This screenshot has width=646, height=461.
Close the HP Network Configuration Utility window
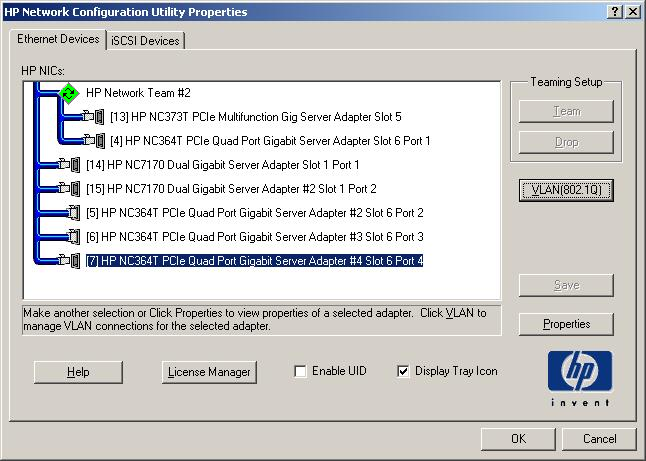tap(633, 12)
